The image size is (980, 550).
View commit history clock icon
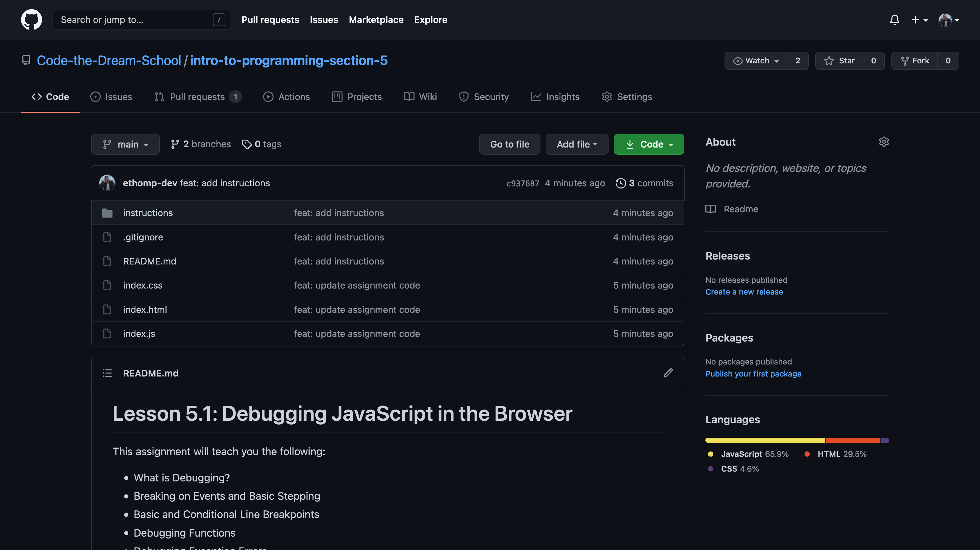click(x=621, y=183)
